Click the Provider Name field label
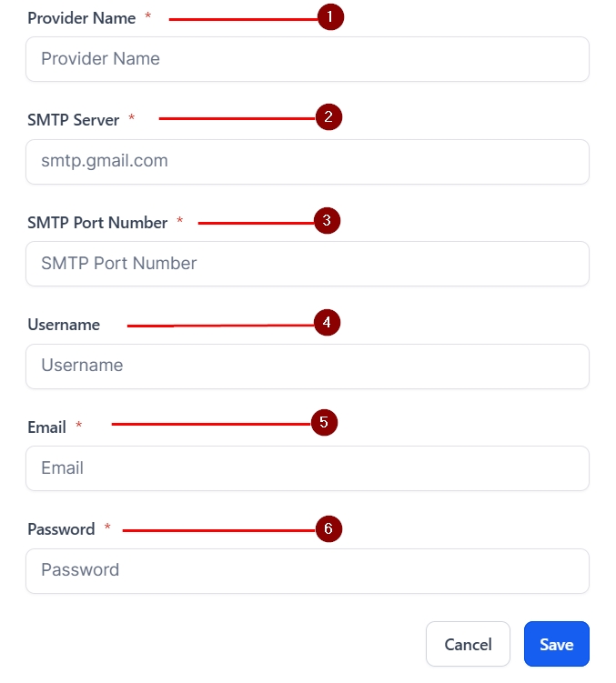 82,18
